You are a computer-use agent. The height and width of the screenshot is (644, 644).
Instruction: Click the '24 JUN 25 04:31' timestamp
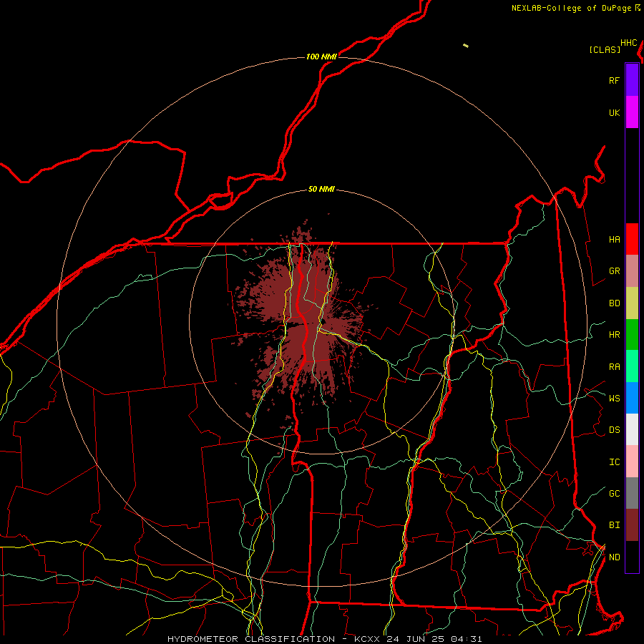pyautogui.click(x=434, y=639)
